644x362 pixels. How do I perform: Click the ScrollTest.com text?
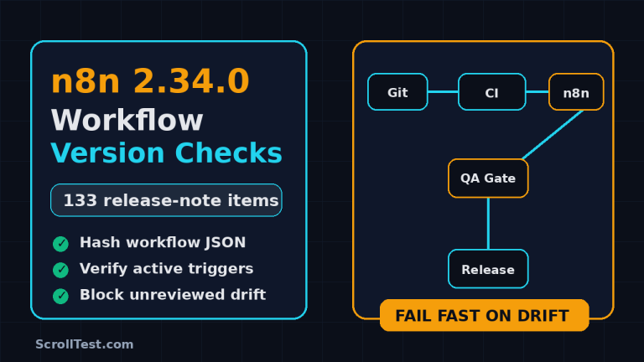84,344
